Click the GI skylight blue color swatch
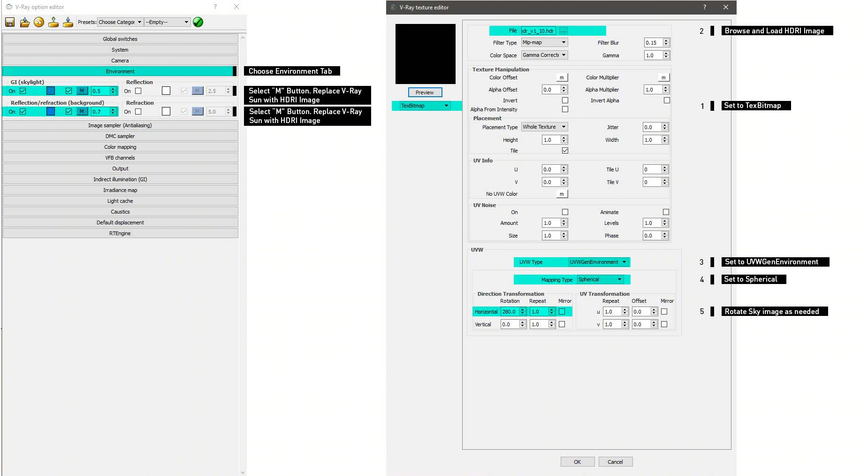 pos(51,91)
